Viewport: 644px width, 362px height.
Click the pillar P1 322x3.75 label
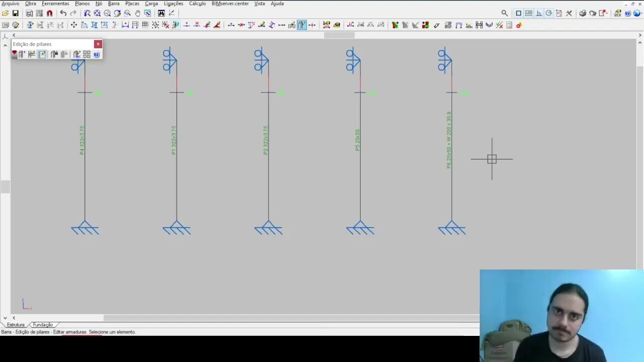[174, 140]
